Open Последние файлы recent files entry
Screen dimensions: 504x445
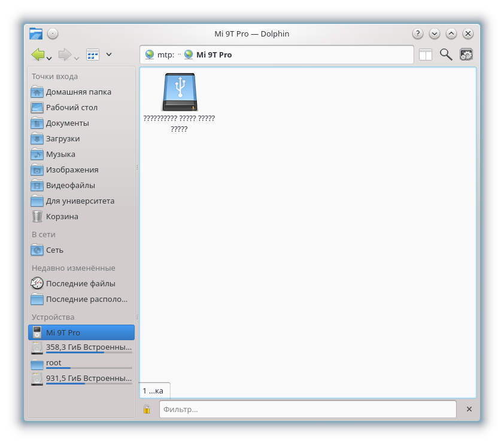click(80, 283)
